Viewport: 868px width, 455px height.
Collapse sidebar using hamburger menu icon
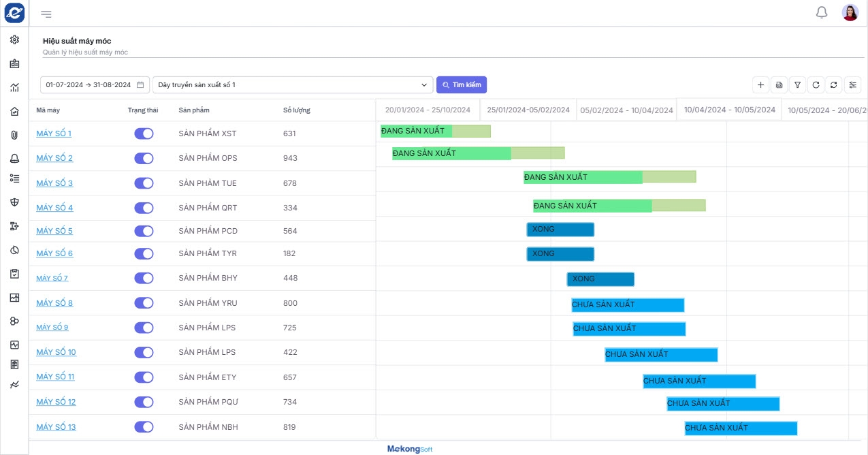(x=46, y=14)
